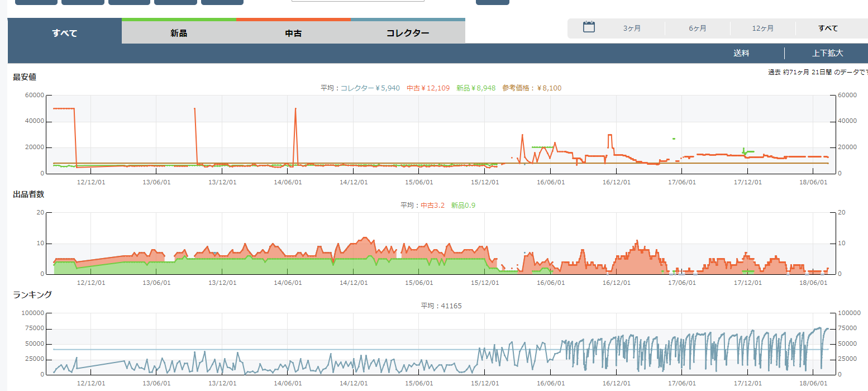Click the ranking line peak after 18/06/01
Viewport: 868px width, 391px height.
819,328
